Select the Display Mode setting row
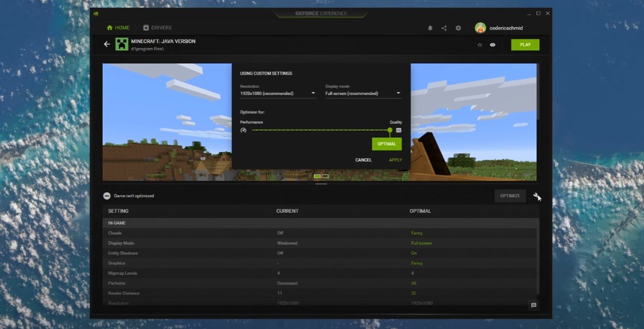 click(320, 243)
